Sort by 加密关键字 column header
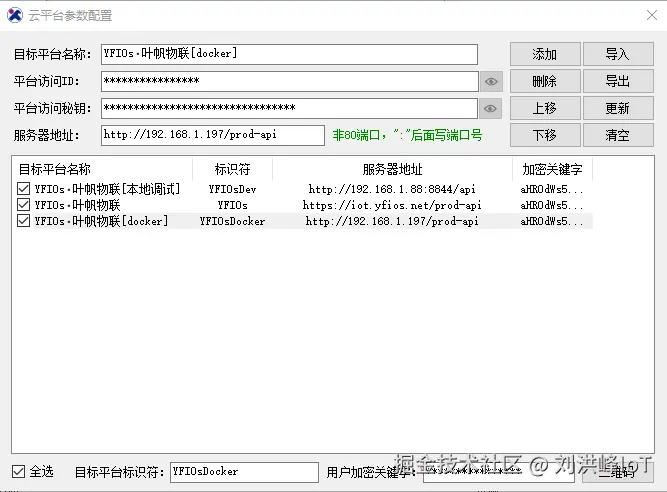This screenshot has height=492, width=667. (x=552, y=169)
